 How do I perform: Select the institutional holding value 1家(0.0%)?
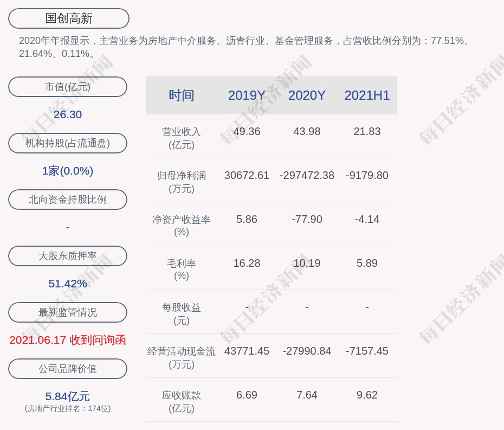[68, 171]
